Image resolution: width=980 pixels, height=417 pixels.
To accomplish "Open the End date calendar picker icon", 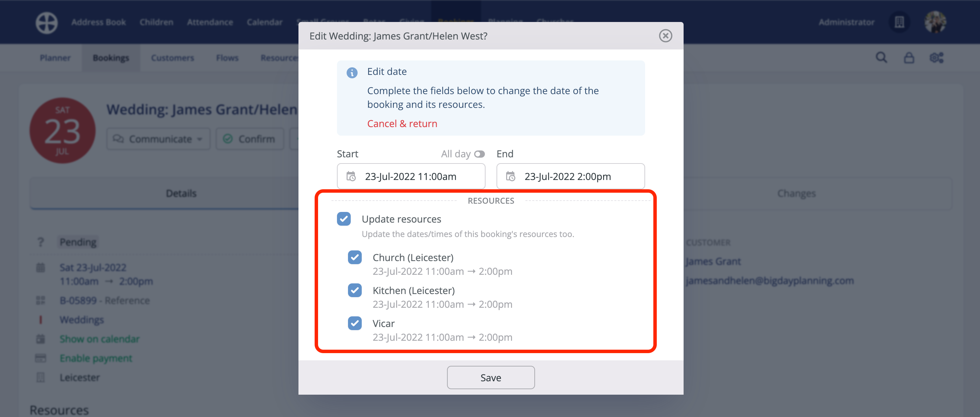I will click(x=511, y=176).
